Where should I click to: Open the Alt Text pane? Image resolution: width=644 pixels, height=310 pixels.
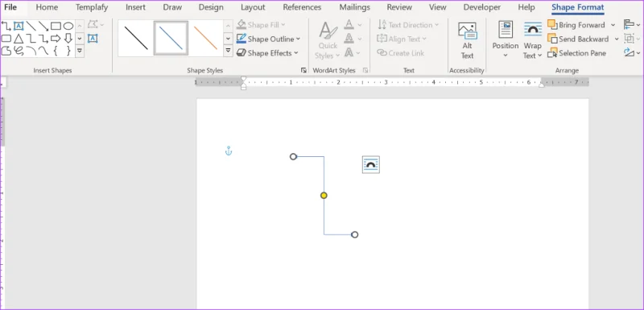point(467,40)
